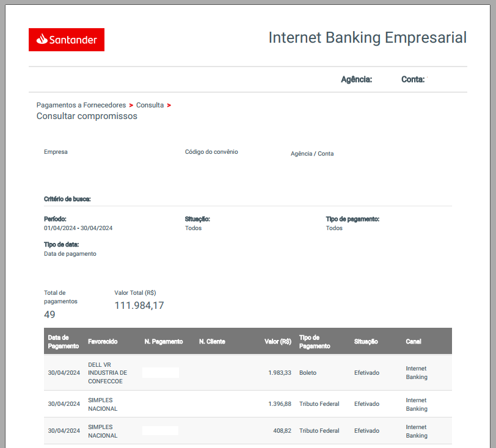Click the Consultar compromissos heading
496x448 pixels.
pyautogui.click(x=87, y=116)
